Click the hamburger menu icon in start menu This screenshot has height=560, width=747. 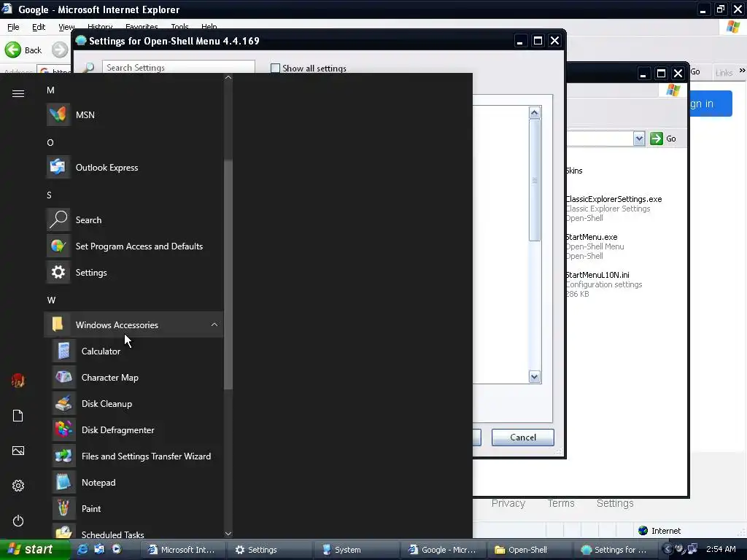(18, 94)
